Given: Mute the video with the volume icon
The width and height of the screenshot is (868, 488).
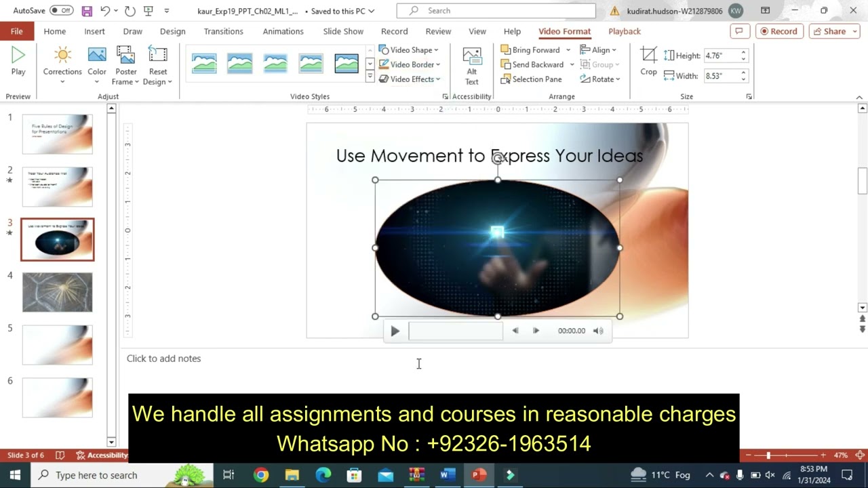Looking at the screenshot, I should point(598,331).
